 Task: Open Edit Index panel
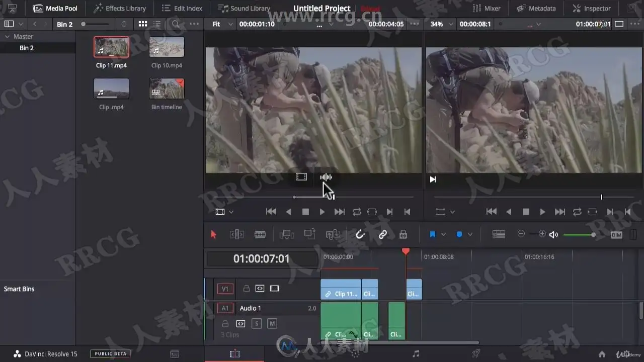(182, 8)
